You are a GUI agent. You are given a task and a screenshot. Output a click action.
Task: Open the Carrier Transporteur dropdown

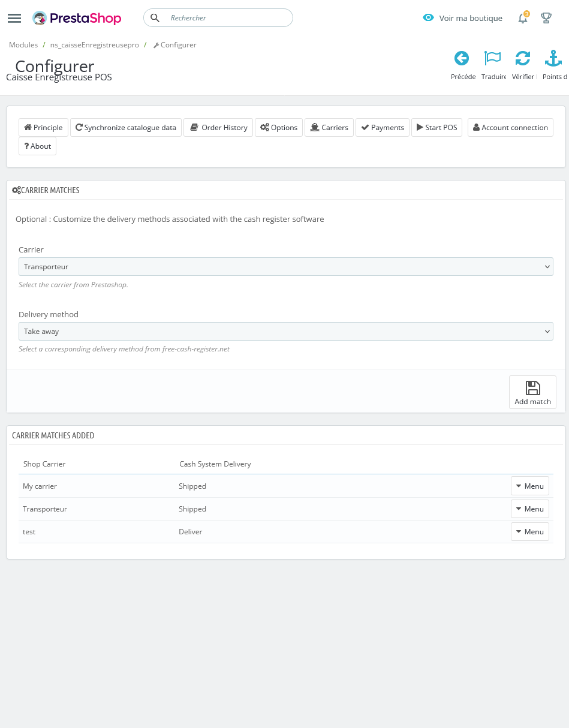(285, 266)
